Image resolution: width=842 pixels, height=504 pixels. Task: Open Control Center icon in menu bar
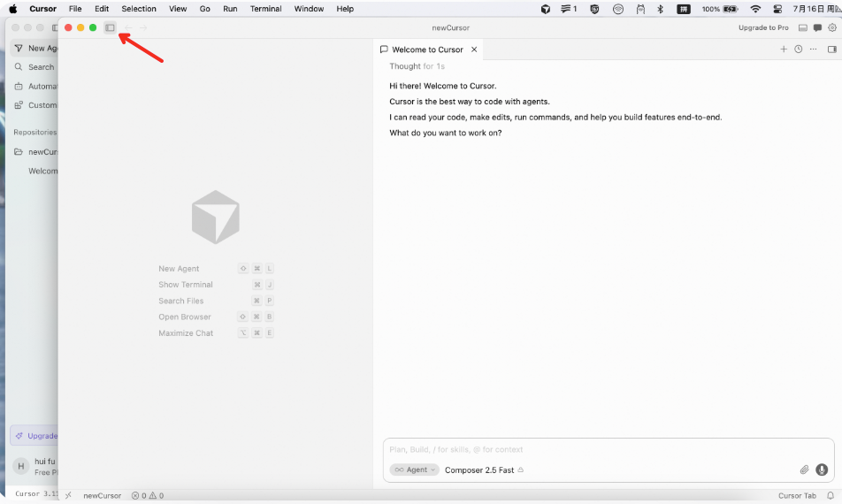[x=777, y=9]
